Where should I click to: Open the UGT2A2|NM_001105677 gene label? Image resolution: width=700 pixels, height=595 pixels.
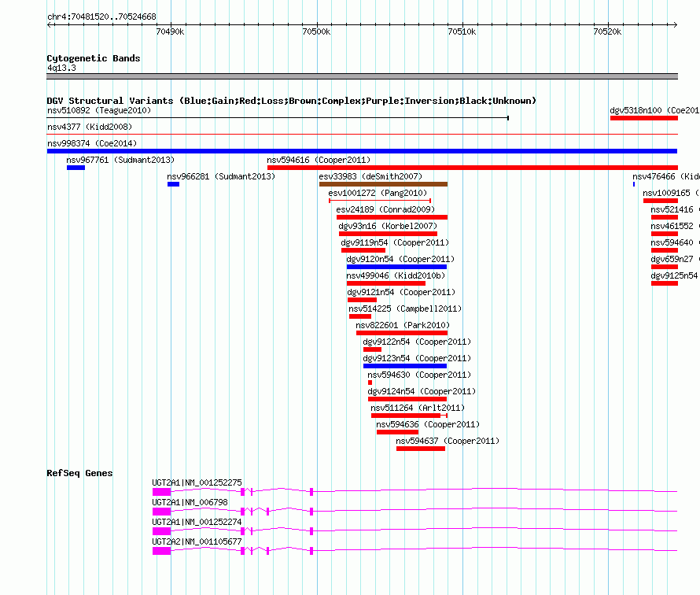pyautogui.click(x=197, y=541)
